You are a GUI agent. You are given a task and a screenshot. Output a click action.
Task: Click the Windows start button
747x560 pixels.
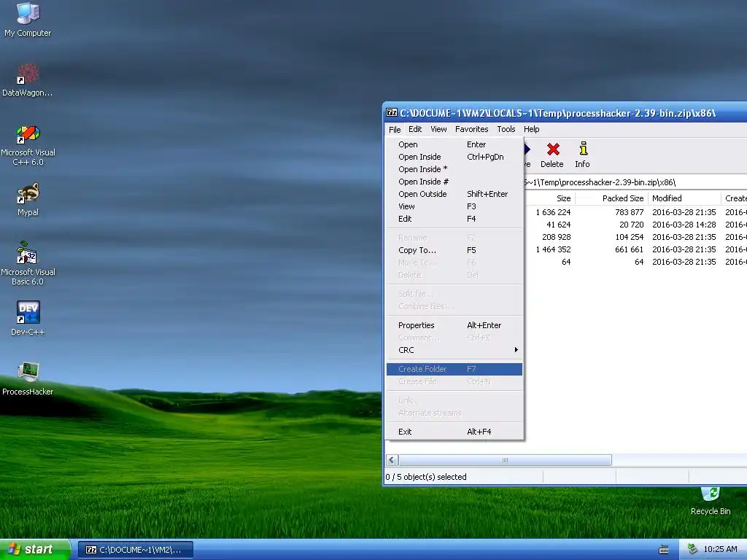click(x=35, y=550)
